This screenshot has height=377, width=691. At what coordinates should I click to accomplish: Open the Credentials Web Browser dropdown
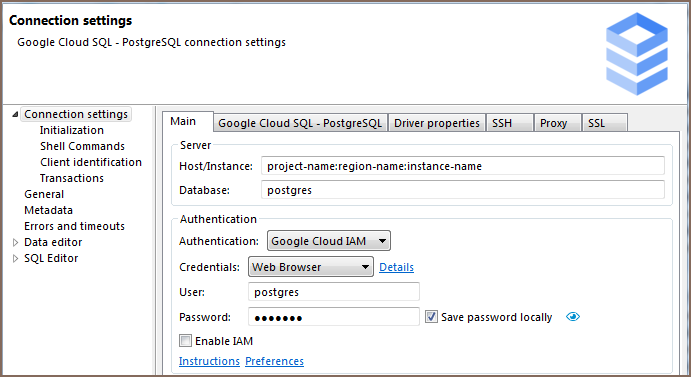coord(311,267)
